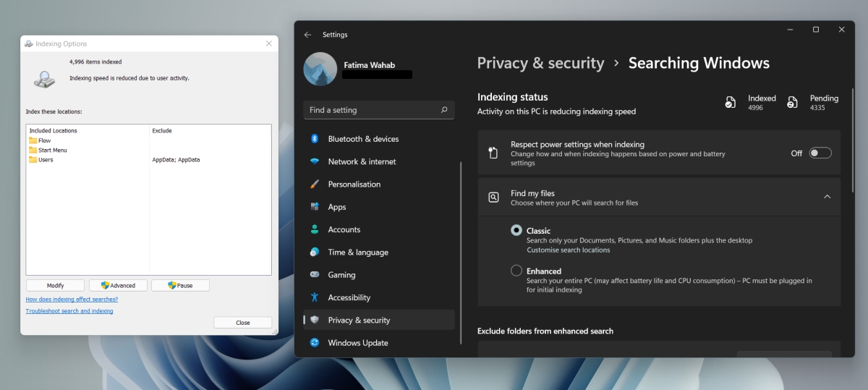868x390 pixels.
Task: Open Troubleshoot search and indexing link
Action: pos(69,311)
